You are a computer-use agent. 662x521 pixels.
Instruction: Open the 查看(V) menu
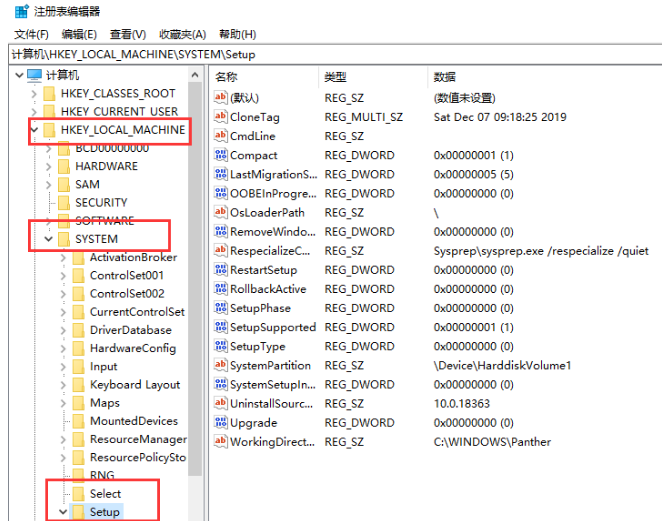[129, 34]
